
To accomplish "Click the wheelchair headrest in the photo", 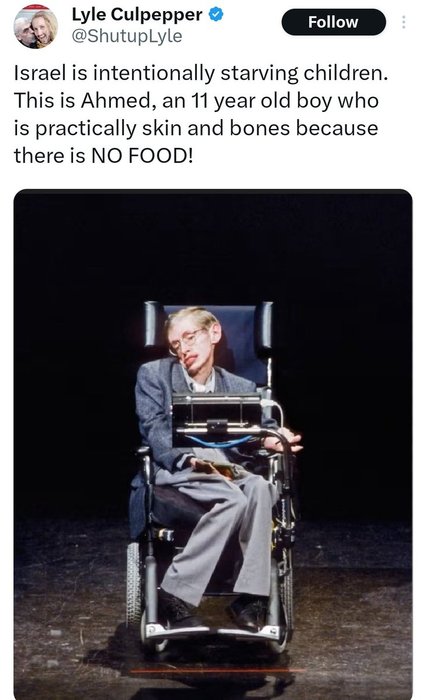I will tap(208, 324).
